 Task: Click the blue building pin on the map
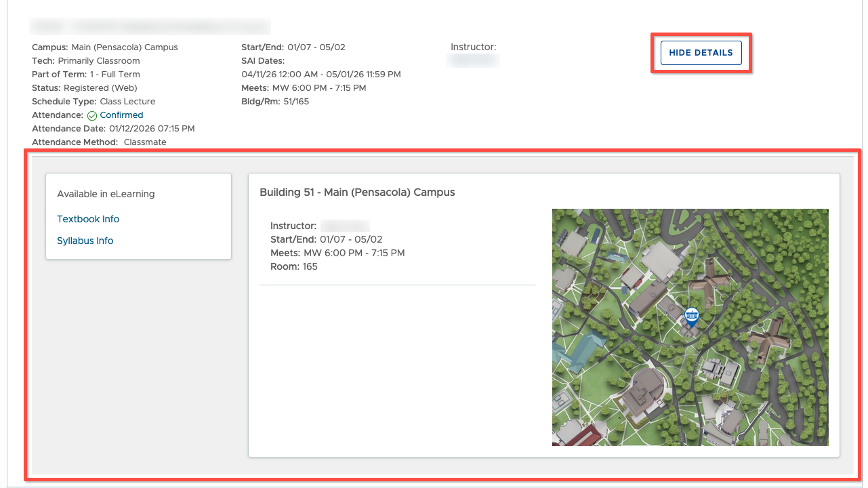tap(691, 315)
